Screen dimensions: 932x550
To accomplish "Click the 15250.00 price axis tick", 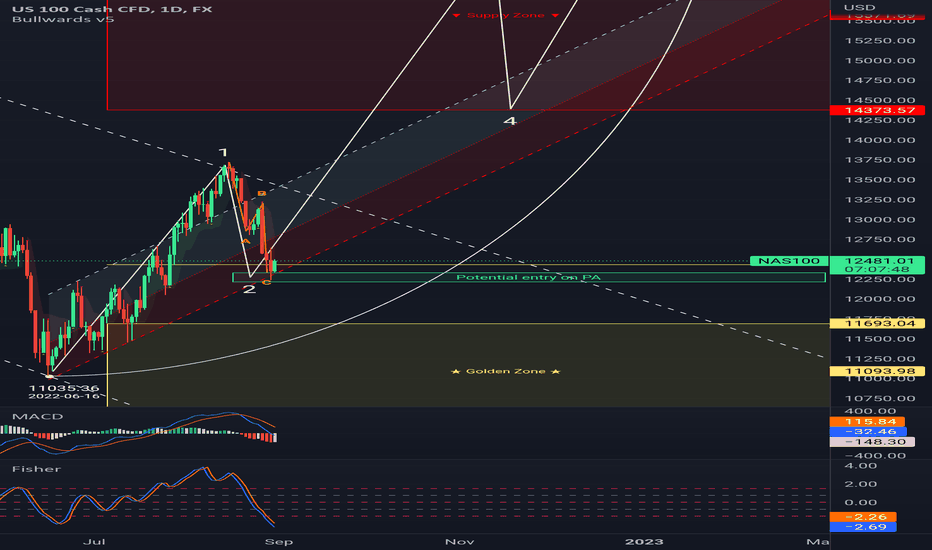I will pos(880,40).
